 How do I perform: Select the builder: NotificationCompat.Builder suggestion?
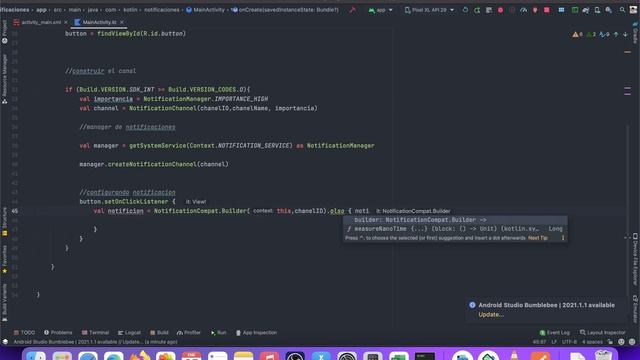pyautogui.click(x=455, y=220)
